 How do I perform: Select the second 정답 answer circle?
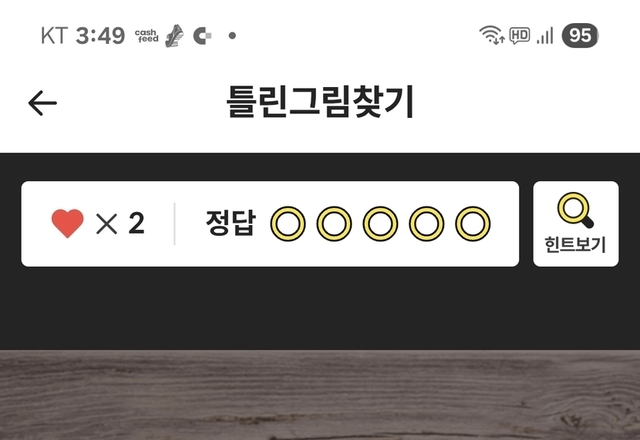click(x=334, y=224)
